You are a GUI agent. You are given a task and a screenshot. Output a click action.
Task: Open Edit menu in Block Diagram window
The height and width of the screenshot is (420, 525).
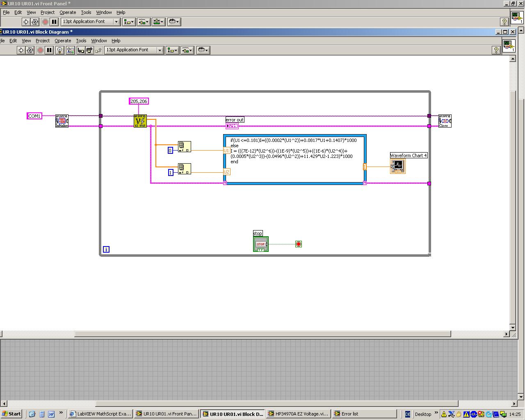(x=13, y=41)
